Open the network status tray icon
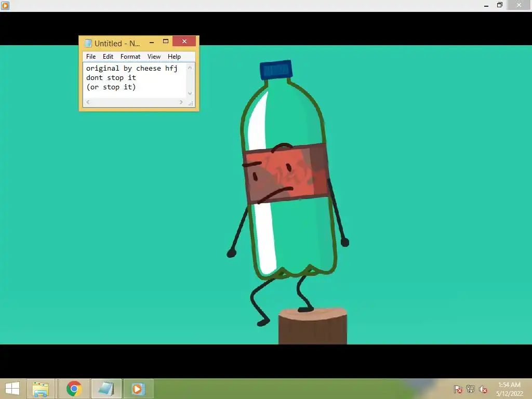 tap(471, 389)
